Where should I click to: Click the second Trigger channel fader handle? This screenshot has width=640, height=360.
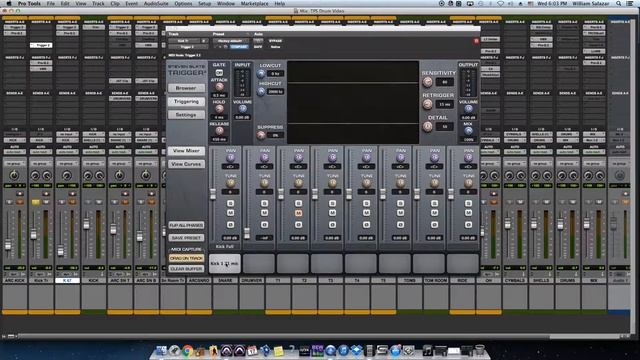click(247, 233)
